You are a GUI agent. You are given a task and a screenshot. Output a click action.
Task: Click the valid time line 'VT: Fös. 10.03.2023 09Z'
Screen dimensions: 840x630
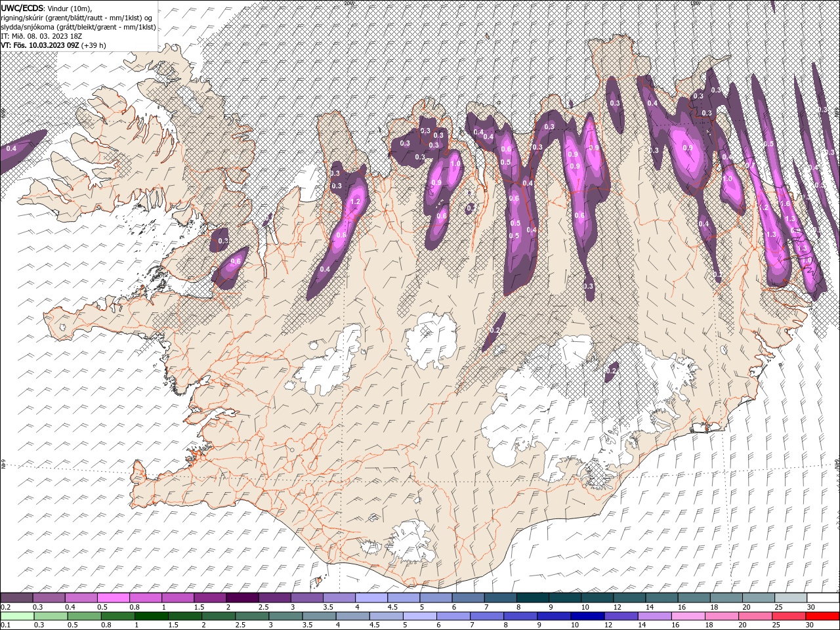(x=41, y=45)
